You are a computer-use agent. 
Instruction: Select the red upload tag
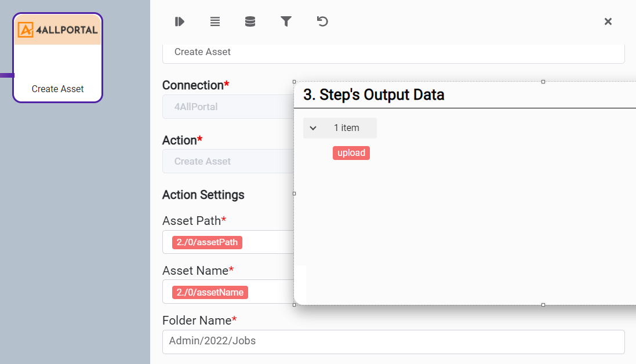pyautogui.click(x=351, y=153)
